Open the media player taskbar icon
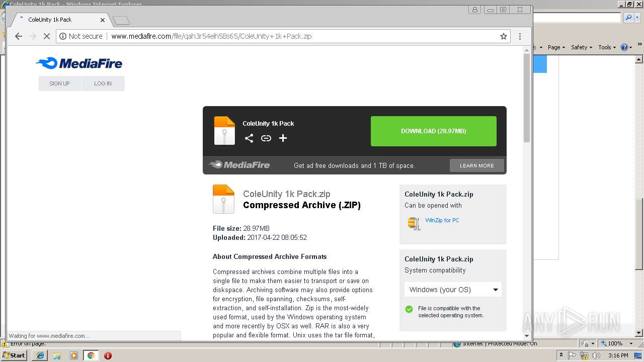Screen dimensions: 644x362 (74, 355)
